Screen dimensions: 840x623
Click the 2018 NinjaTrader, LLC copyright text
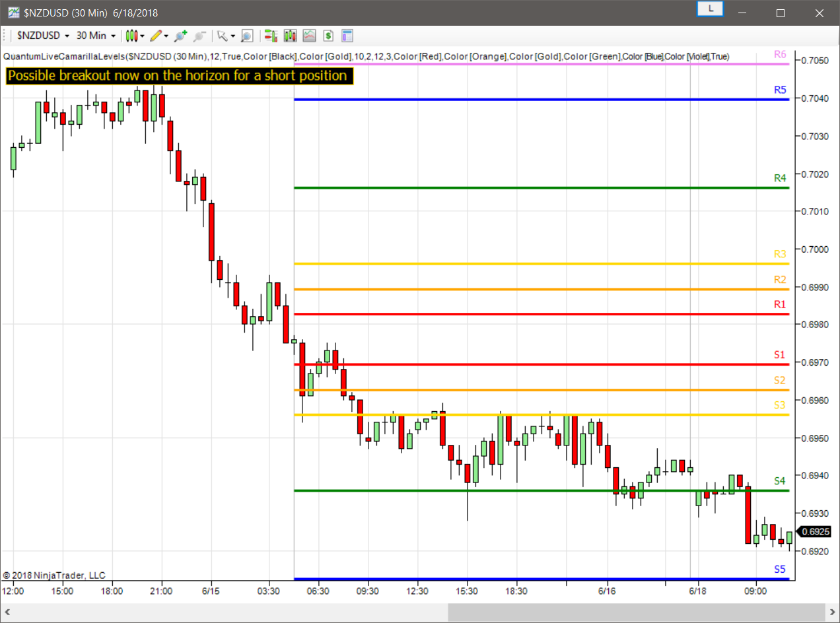[54, 575]
